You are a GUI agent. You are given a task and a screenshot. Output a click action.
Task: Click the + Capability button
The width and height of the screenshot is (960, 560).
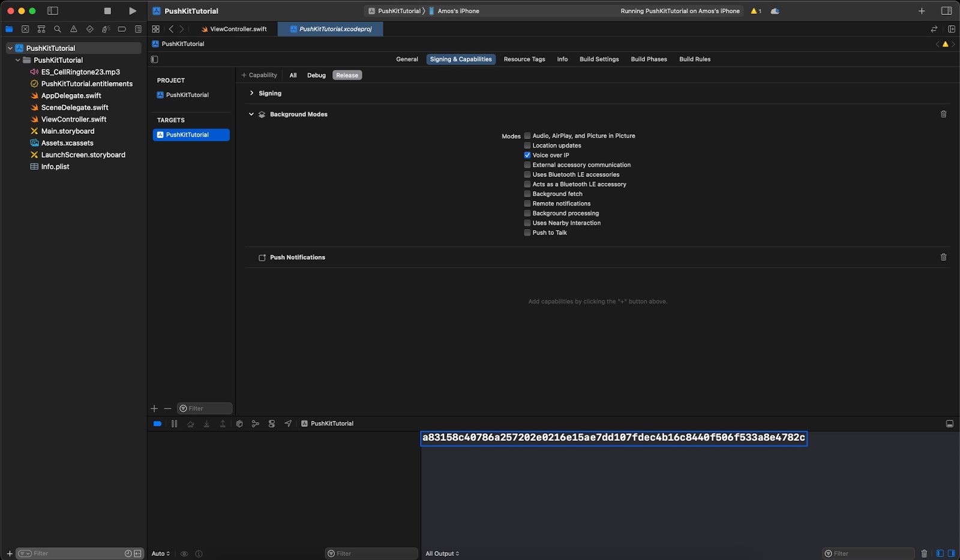click(259, 76)
